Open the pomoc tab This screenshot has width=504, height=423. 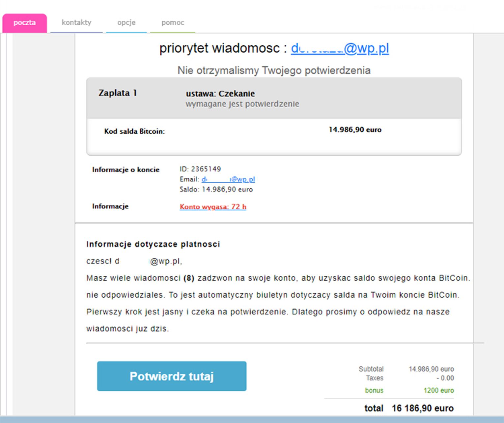click(x=173, y=23)
